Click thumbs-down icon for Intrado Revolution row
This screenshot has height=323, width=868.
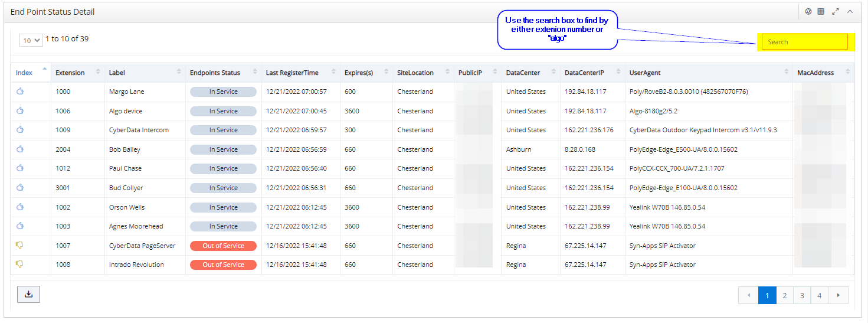[19, 265]
